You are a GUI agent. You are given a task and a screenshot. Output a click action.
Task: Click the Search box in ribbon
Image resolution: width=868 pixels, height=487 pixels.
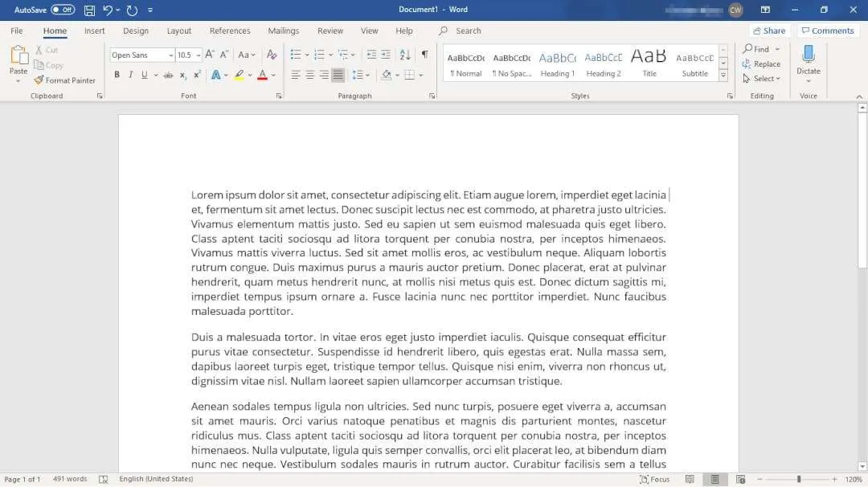click(x=469, y=31)
